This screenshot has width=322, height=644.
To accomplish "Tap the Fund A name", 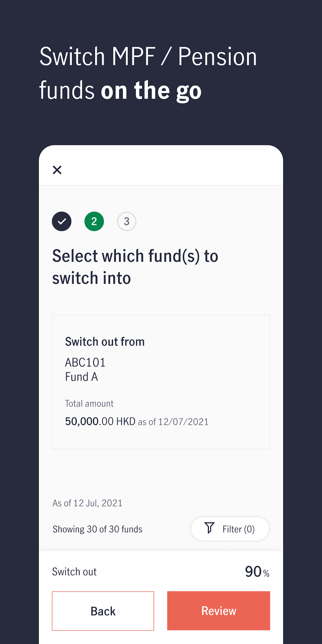I will pyautogui.click(x=81, y=377).
